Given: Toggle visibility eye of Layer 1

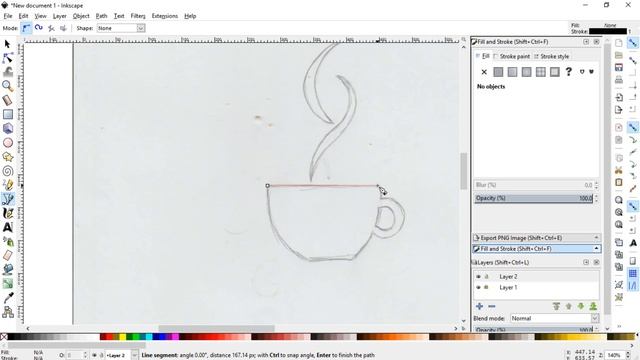Looking at the screenshot, I should pyautogui.click(x=478, y=287).
